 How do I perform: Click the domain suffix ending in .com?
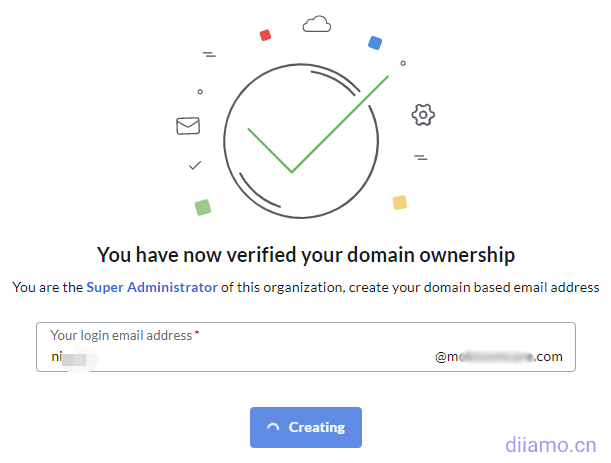coord(499,356)
